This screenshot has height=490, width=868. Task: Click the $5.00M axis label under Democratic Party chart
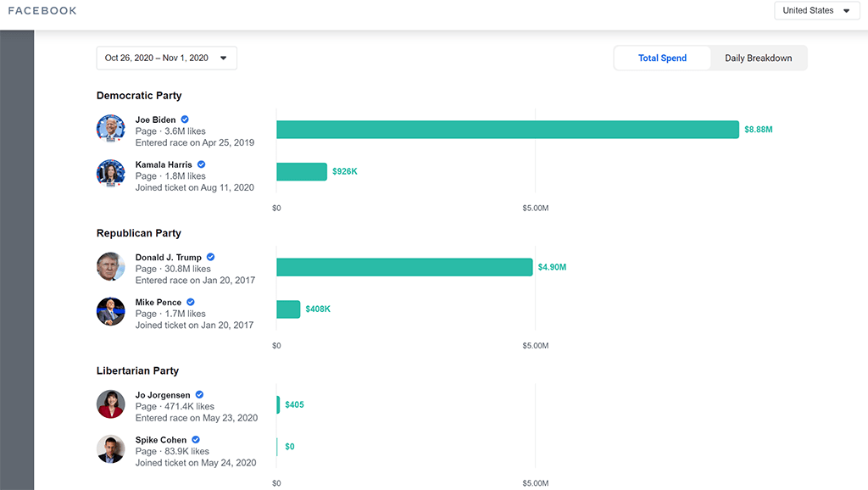pos(536,209)
